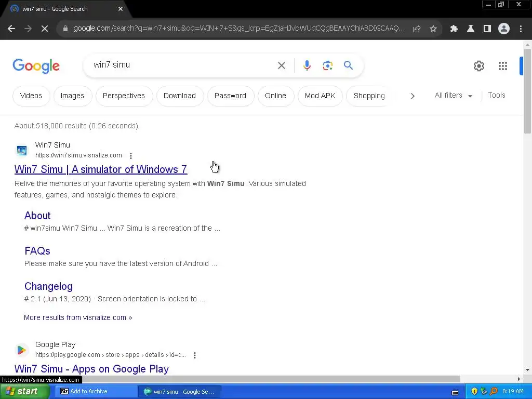The image size is (532, 399).
Task: Bookmark this page with the star icon
Action: coord(433,29)
